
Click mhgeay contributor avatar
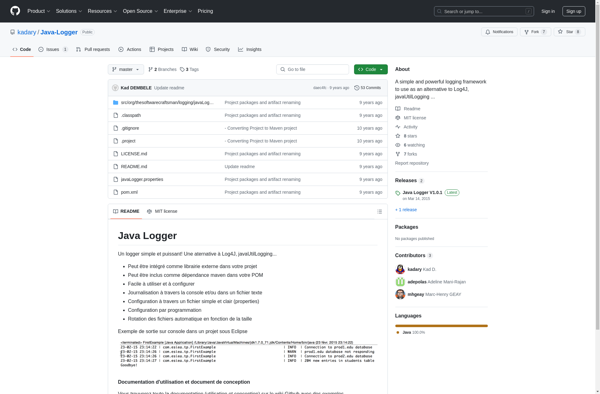tap(400, 295)
